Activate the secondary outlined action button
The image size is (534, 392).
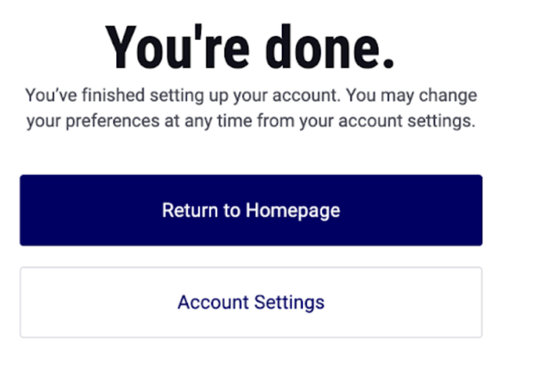[251, 302]
